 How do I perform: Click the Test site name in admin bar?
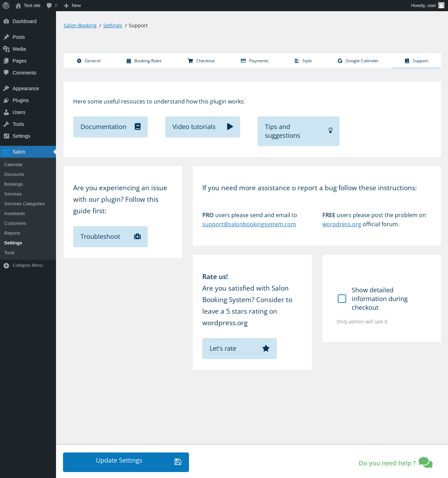click(32, 6)
